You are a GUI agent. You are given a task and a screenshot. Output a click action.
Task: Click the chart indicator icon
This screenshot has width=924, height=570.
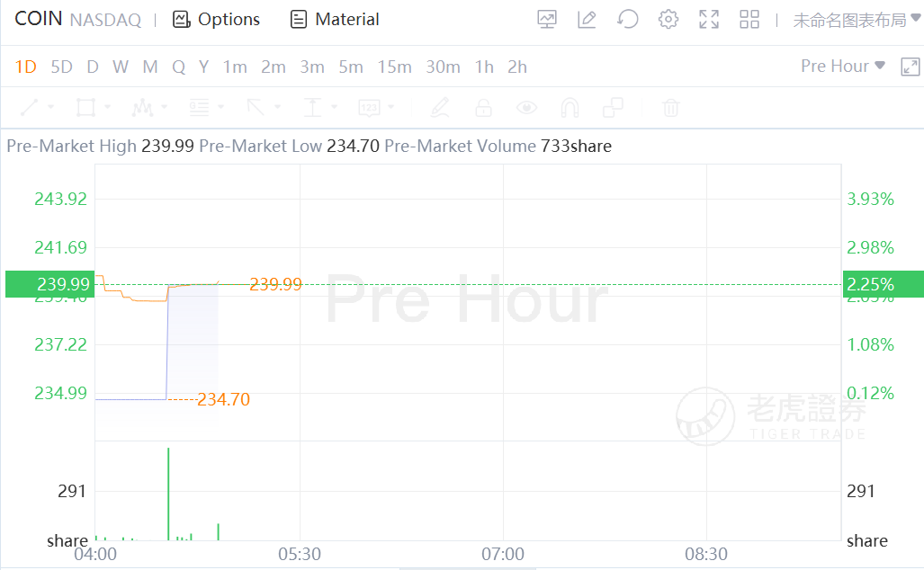pos(546,19)
